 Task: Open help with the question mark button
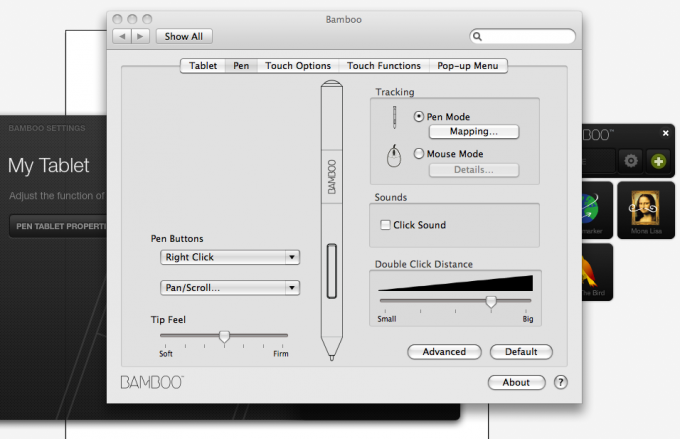pyautogui.click(x=560, y=382)
